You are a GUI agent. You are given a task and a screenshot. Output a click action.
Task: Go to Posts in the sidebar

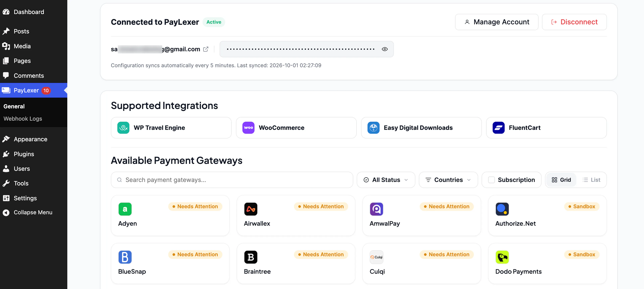coord(34,31)
